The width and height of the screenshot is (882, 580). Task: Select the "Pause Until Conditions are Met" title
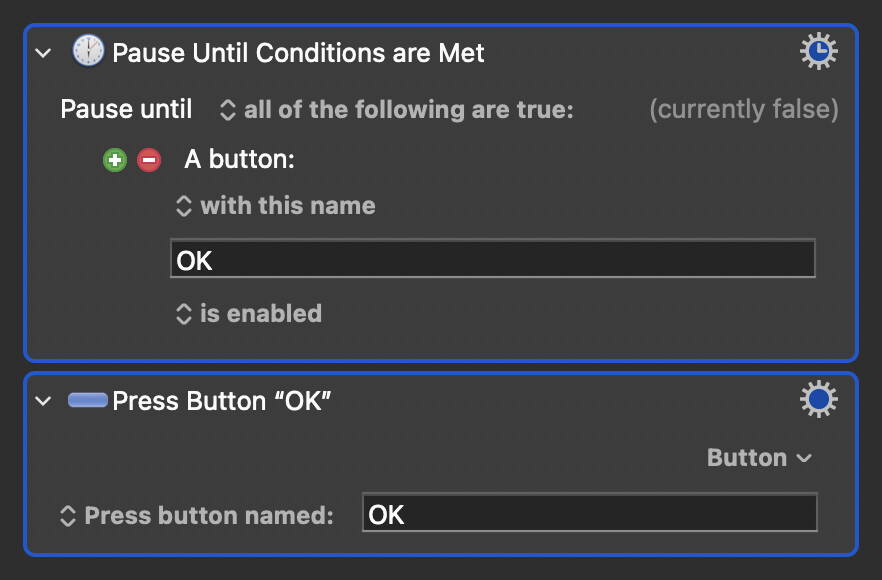point(298,53)
